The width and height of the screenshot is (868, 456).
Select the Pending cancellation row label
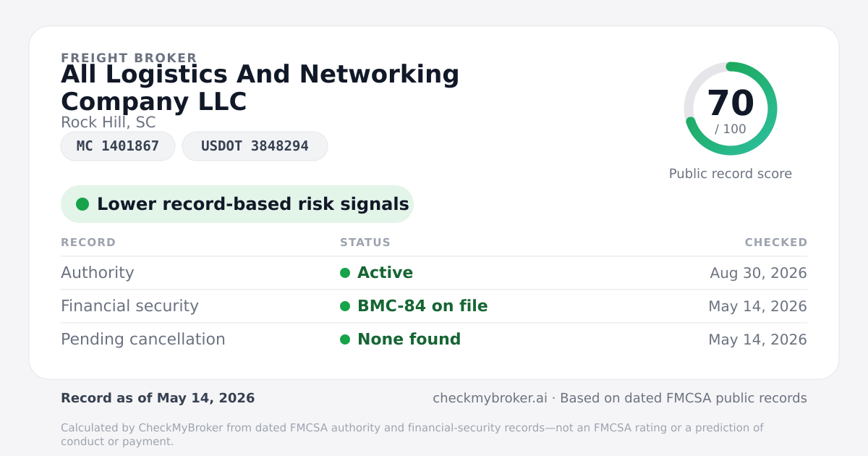pos(143,339)
